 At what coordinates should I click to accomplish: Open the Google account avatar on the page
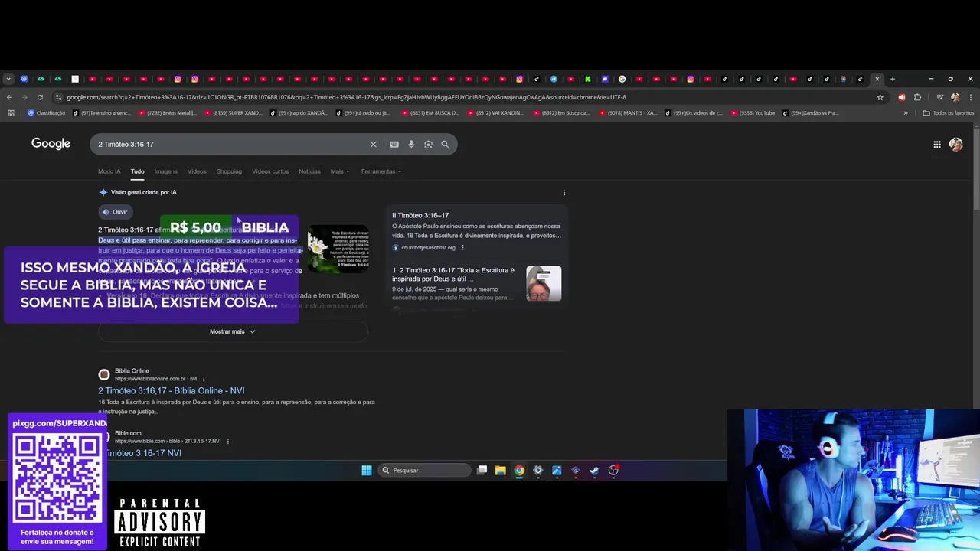(956, 144)
